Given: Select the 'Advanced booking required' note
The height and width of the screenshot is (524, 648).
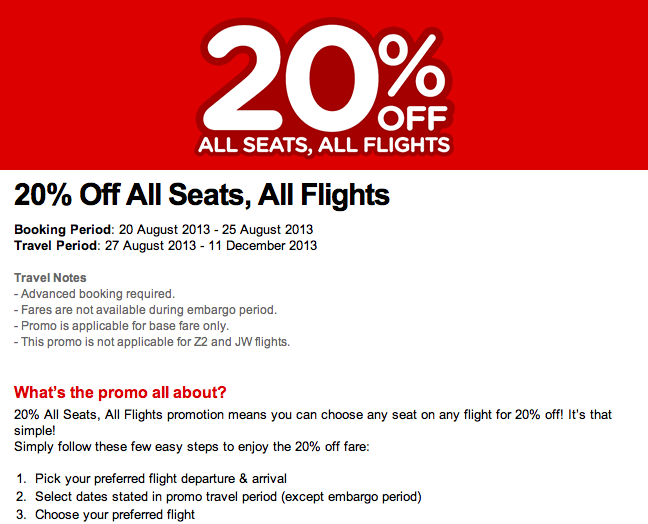Looking at the screenshot, I should pyautogui.click(x=95, y=294).
